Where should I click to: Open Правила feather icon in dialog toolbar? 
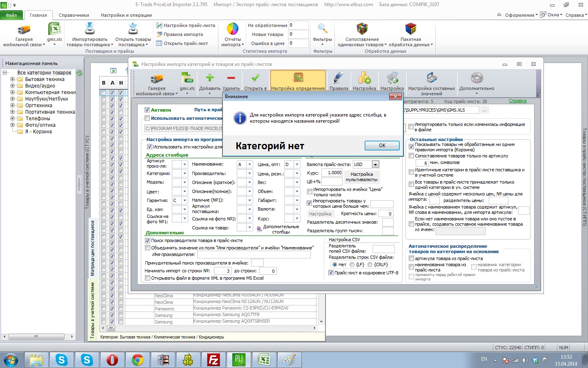pyautogui.click(x=339, y=78)
